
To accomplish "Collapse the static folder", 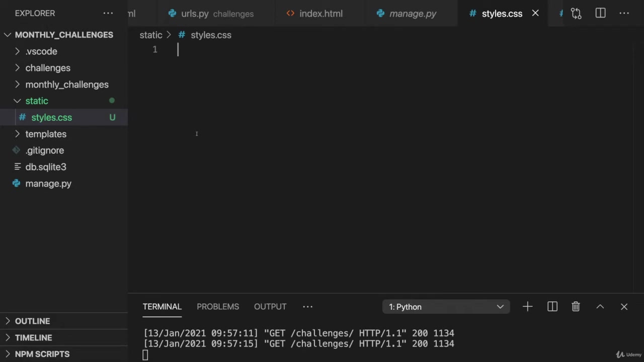I will 37,101.
